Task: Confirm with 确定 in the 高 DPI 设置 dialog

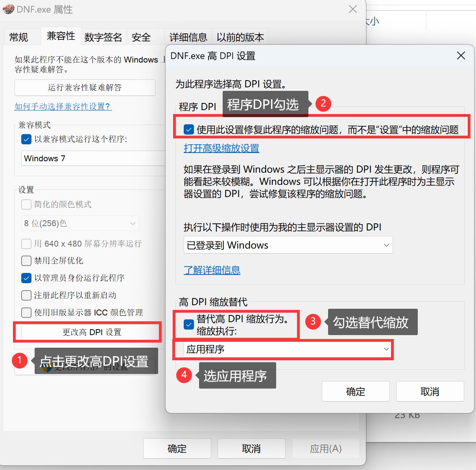Action: (x=356, y=391)
